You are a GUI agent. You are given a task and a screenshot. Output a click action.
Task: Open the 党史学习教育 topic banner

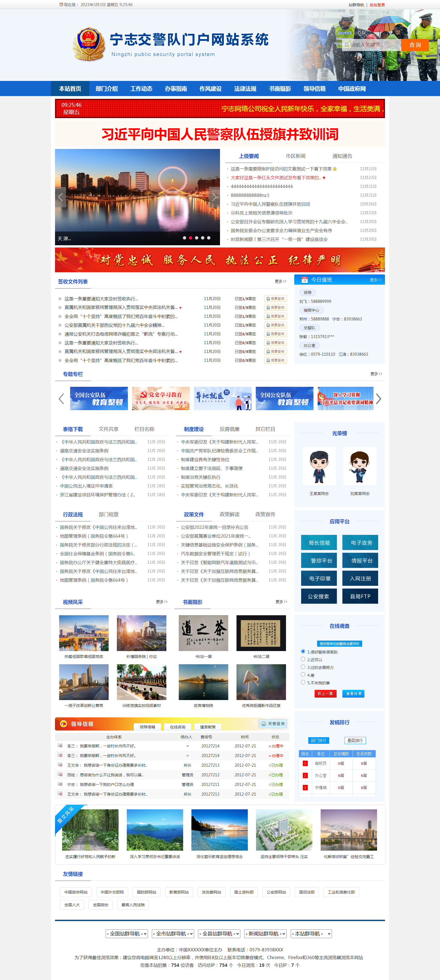coord(161,398)
